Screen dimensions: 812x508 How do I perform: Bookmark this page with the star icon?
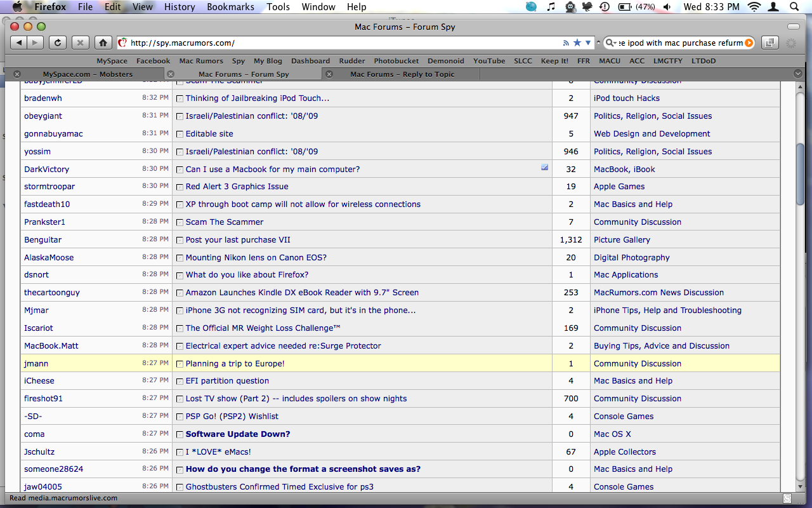pos(577,43)
